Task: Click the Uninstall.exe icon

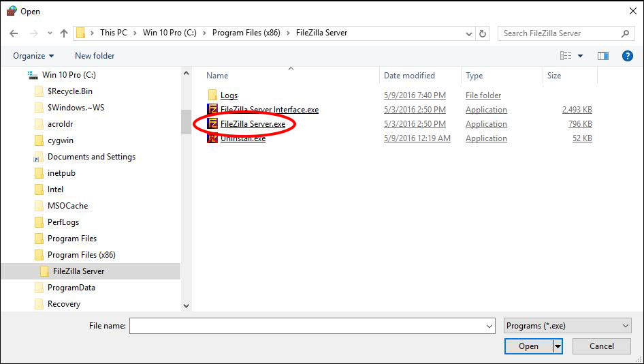Action: click(212, 138)
